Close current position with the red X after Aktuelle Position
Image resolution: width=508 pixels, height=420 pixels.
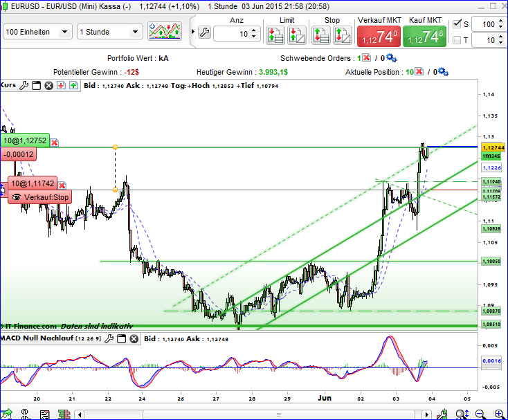[419, 71]
